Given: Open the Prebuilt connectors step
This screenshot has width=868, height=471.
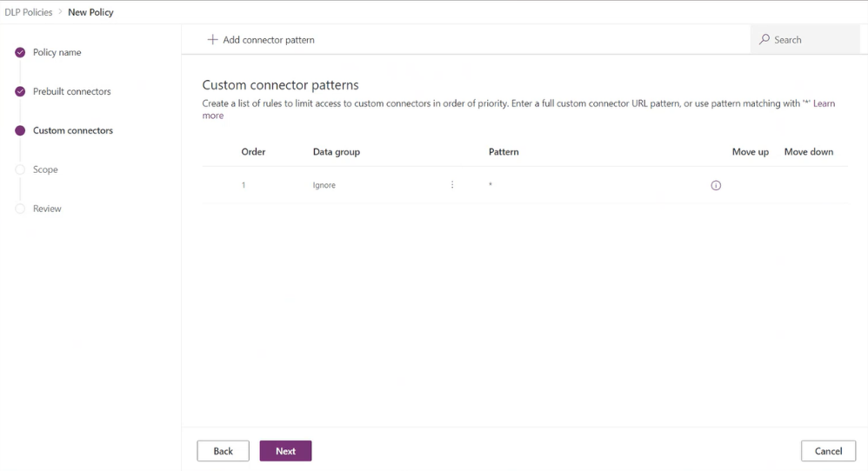Looking at the screenshot, I should click(x=72, y=91).
